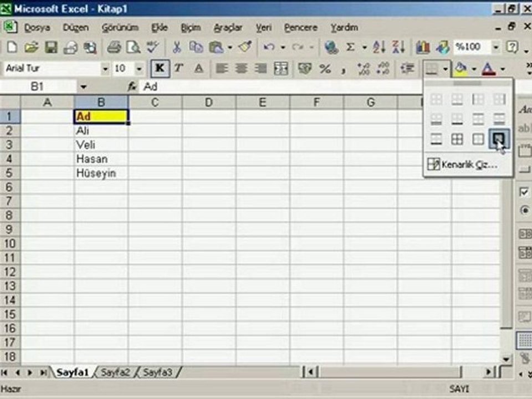Save the workbook with the floppy icon
The height and width of the screenshot is (399, 532).
point(51,47)
